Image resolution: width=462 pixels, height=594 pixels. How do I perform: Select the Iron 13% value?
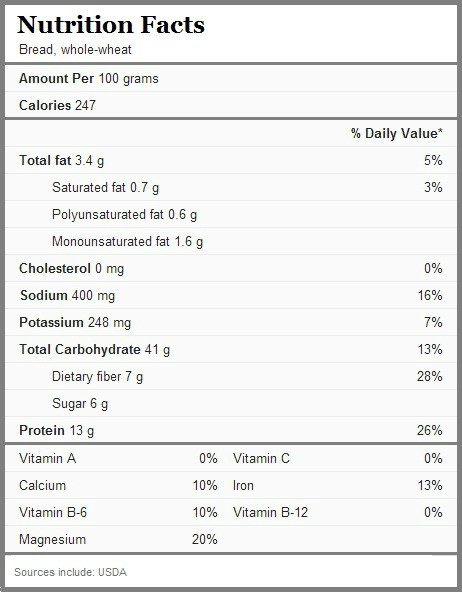pyautogui.click(x=430, y=485)
